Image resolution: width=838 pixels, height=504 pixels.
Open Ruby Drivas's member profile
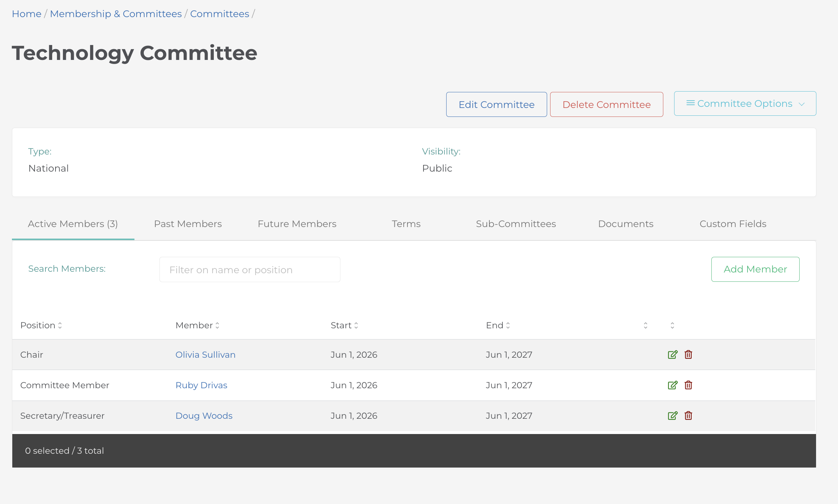click(201, 385)
